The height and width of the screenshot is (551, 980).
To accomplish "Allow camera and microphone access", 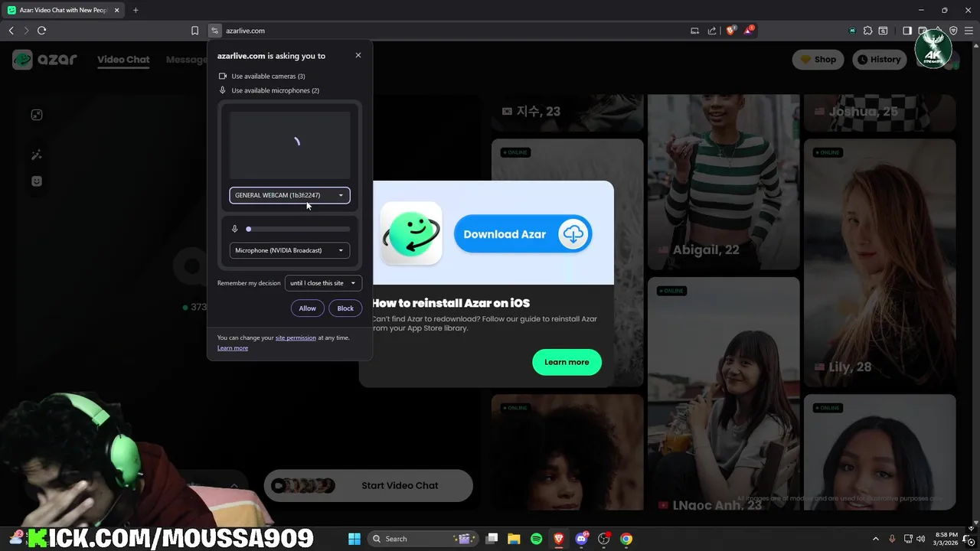I will tap(307, 308).
